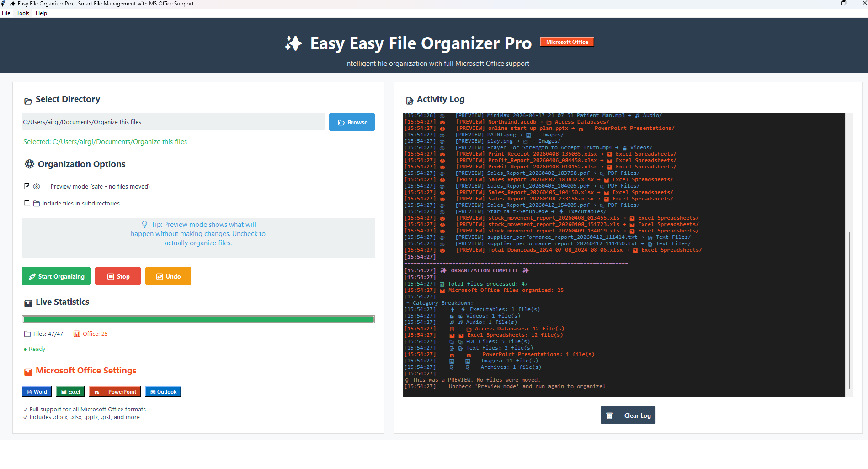Click the orange Undo button
The image size is (868, 469).
pos(168,276)
